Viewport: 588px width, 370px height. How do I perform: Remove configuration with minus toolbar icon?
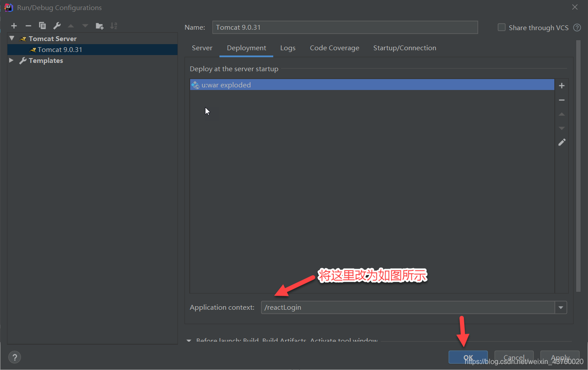pos(28,26)
